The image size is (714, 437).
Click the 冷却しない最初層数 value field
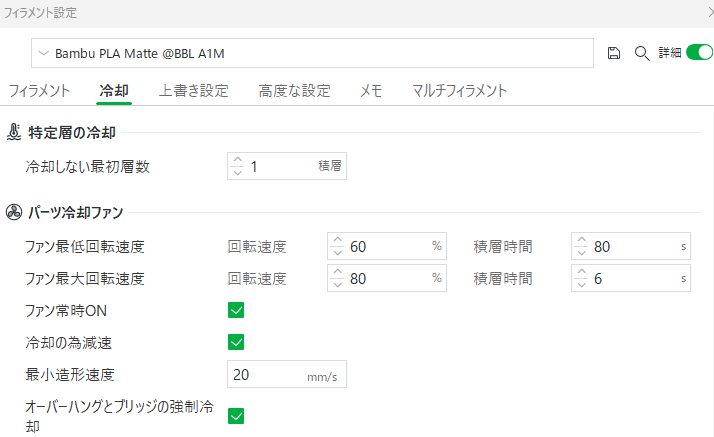[287, 166]
